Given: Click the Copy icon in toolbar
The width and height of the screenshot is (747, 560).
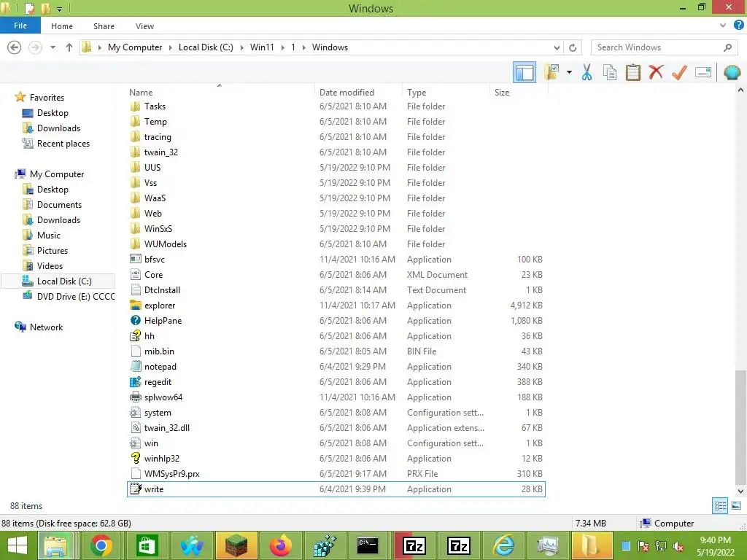Looking at the screenshot, I should (x=609, y=72).
